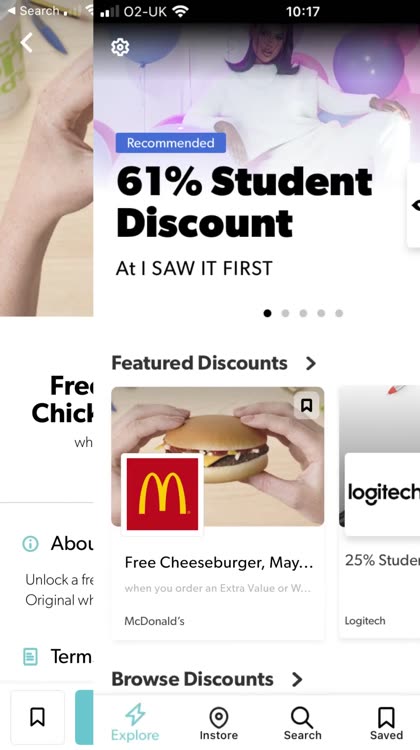Tap the McDonald's logo tile
420x750 pixels.
click(162, 494)
